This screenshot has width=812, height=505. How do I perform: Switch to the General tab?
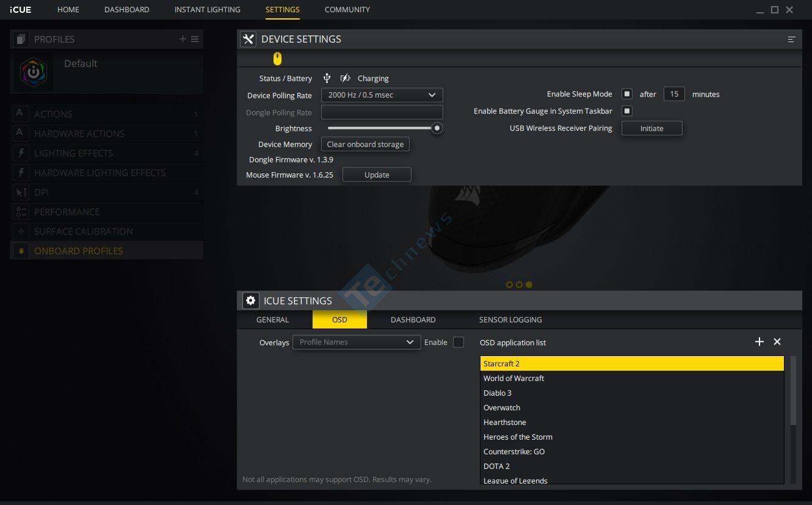click(273, 319)
